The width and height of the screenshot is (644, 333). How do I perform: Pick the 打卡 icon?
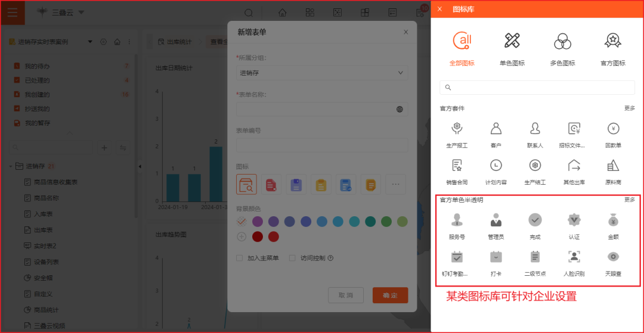496,257
